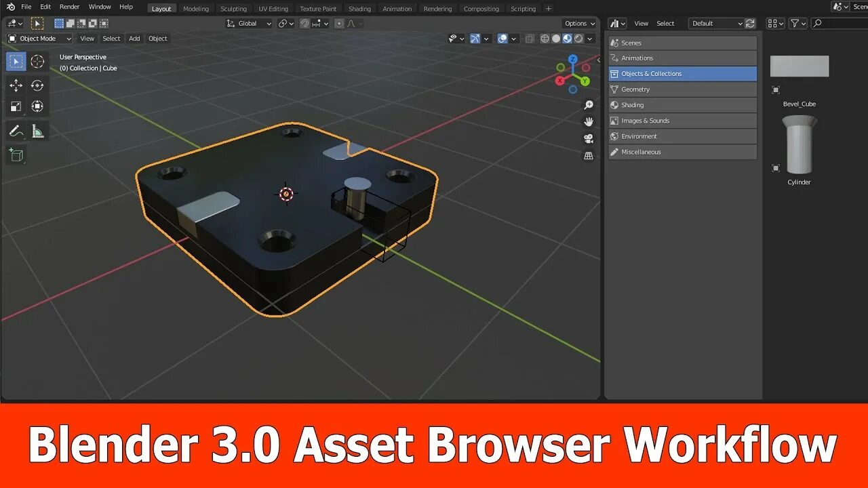Choose the Rotate tool

(37, 85)
